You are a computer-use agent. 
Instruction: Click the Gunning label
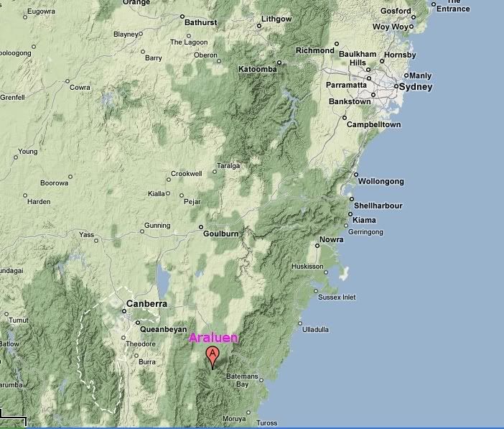[x=157, y=226]
